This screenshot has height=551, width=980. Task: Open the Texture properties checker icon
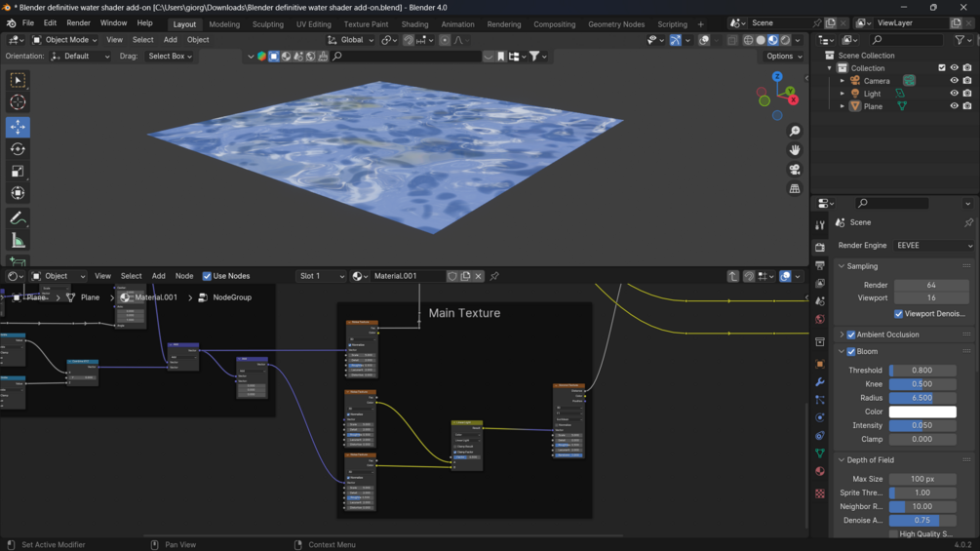coord(820,493)
